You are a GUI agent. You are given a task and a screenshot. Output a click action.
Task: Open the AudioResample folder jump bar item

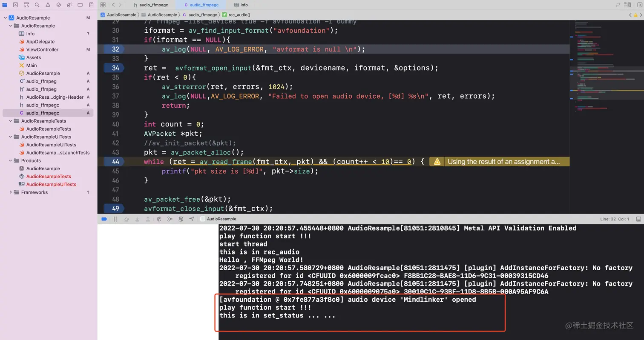point(159,15)
